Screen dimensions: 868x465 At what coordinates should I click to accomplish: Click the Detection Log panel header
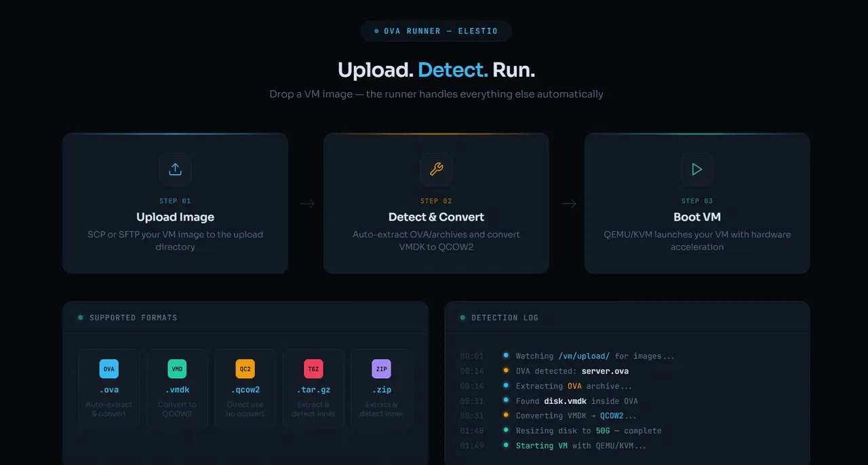pos(627,318)
